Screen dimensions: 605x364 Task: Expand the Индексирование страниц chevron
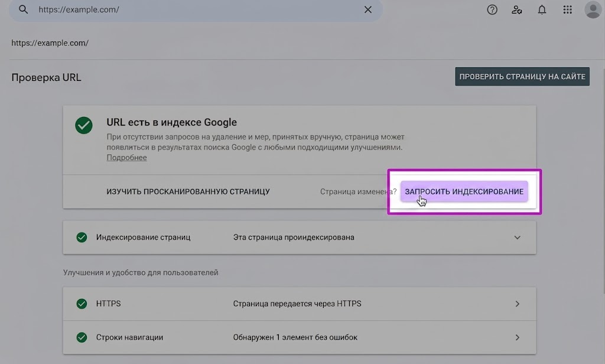[x=517, y=238]
